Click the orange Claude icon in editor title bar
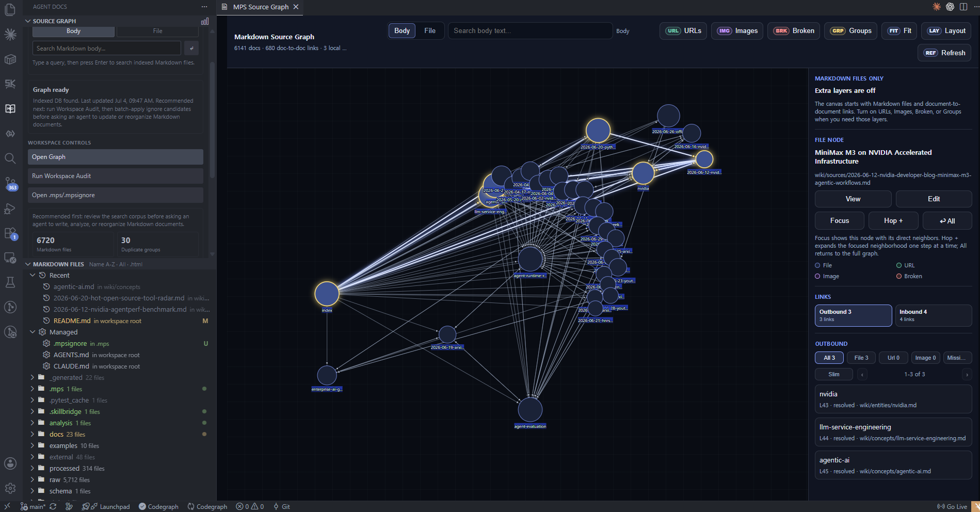980x512 pixels. [x=937, y=7]
